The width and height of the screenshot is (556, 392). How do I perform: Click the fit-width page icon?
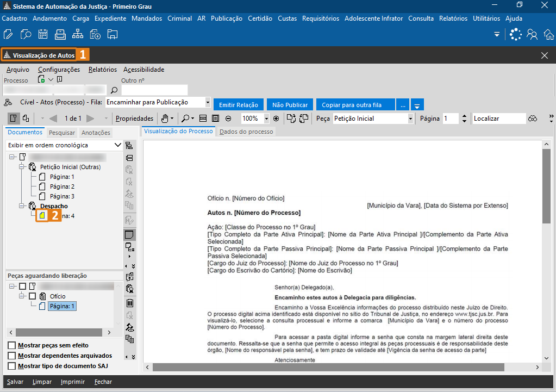(x=203, y=119)
